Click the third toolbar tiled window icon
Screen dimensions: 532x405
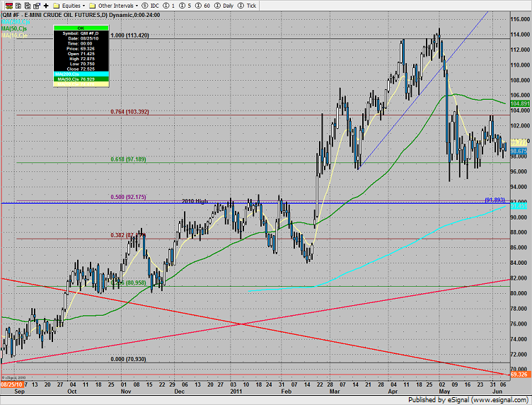coord(28,6)
